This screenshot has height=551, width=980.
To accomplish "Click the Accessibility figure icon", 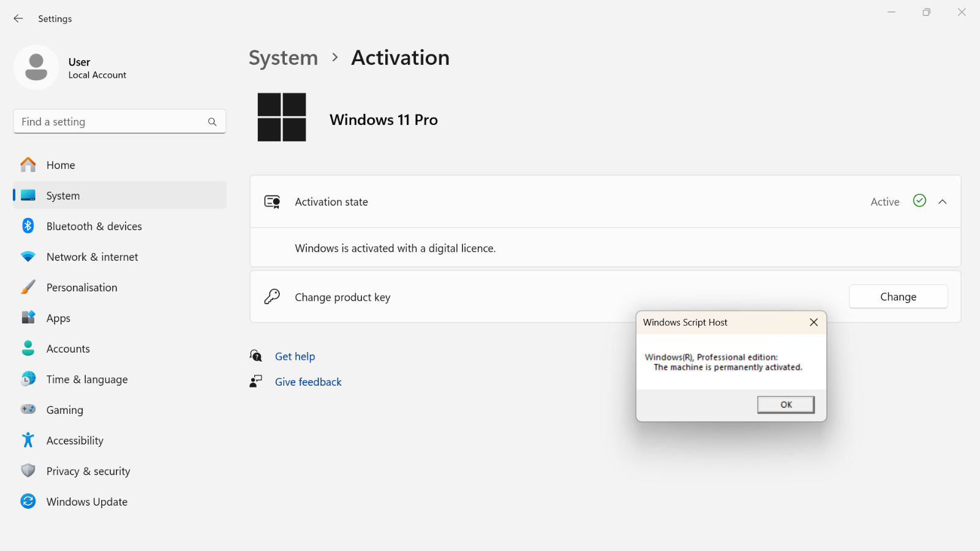I will [x=28, y=440].
